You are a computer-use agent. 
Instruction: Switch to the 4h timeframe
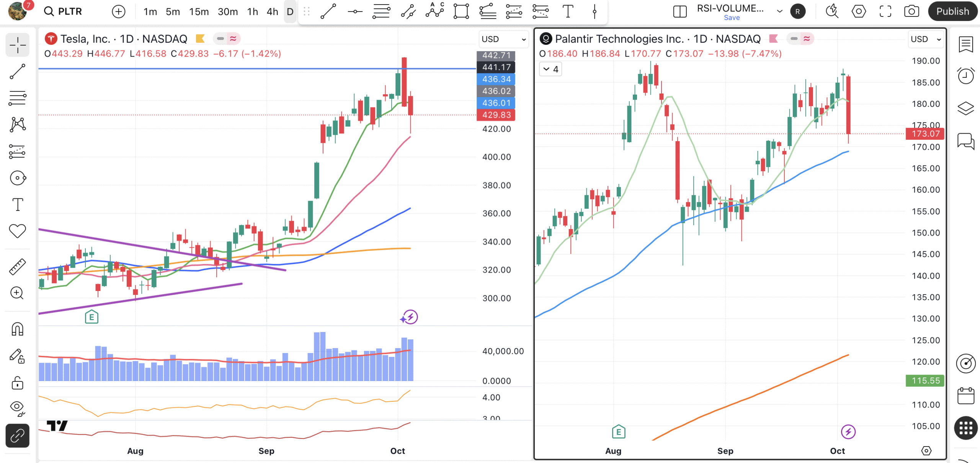(272, 11)
